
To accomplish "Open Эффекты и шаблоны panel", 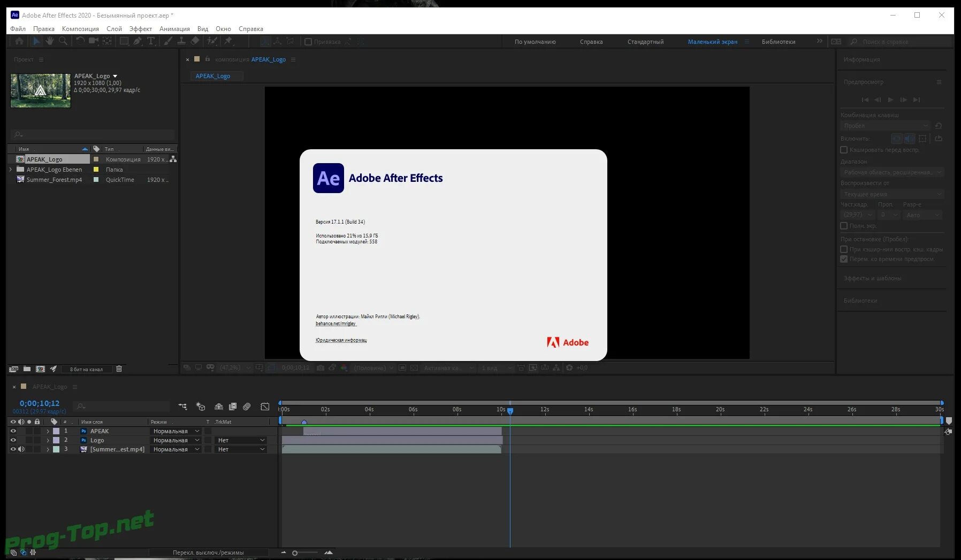I will click(x=872, y=278).
